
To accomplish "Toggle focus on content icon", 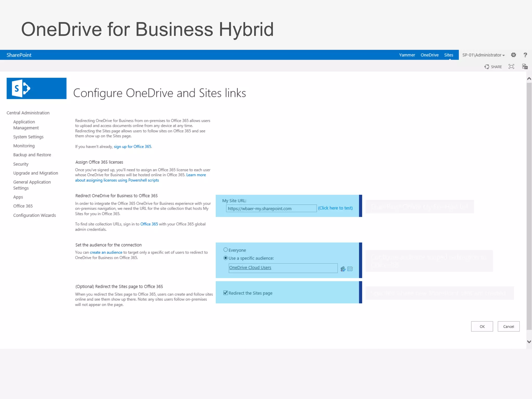I will coord(511,66).
